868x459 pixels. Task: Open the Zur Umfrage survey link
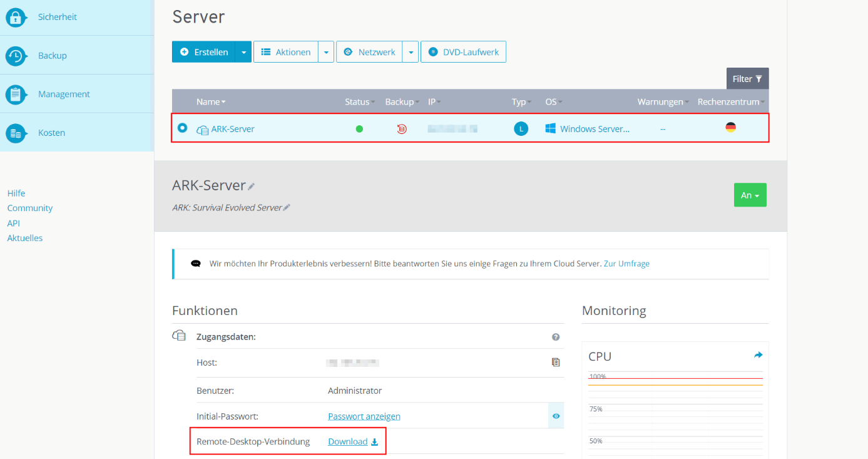626,264
